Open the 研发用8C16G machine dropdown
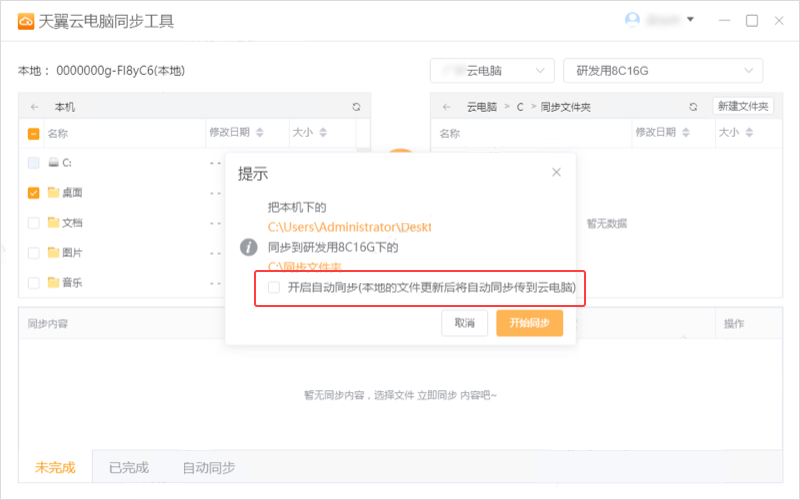The width and height of the screenshot is (800, 500). click(x=663, y=71)
